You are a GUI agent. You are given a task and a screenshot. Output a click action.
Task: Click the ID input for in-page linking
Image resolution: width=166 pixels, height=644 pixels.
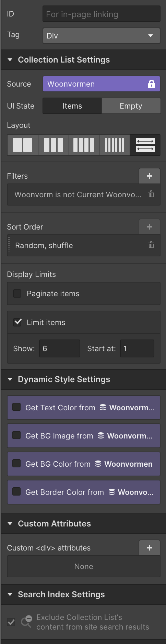(102, 14)
